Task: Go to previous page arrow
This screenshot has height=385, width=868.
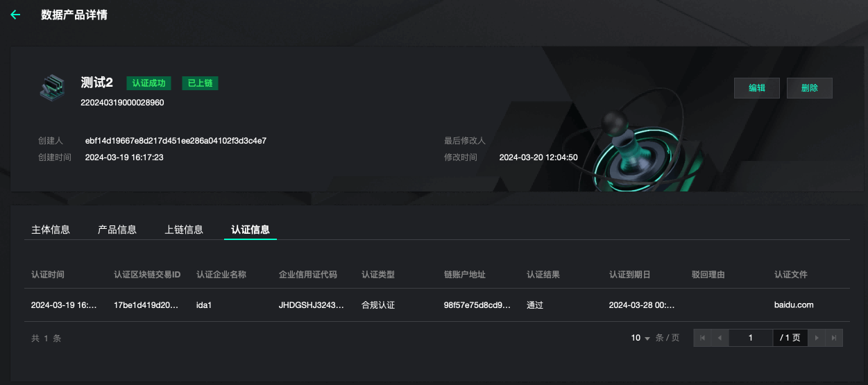Action: click(x=720, y=338)
